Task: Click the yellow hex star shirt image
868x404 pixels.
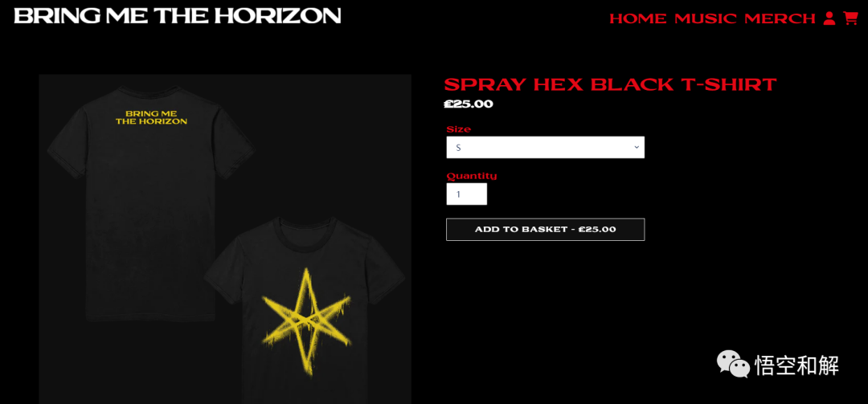Action: click(305, 310)
